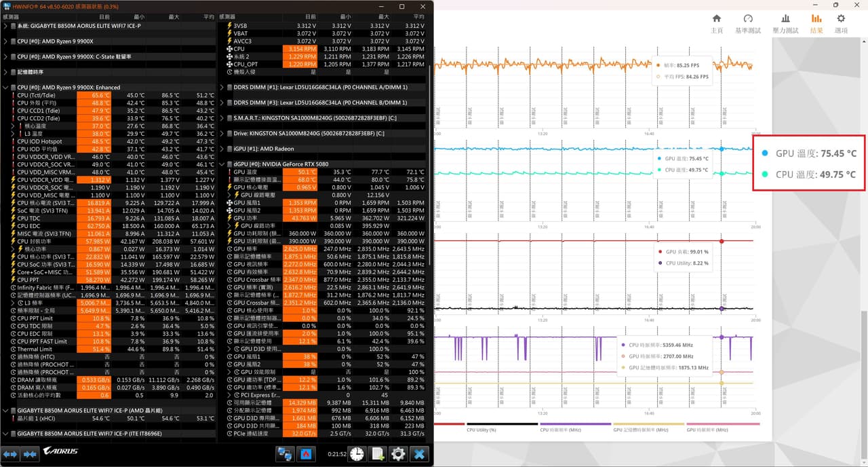Click the thermometer icon beside GPU 溫度 row
The height and width of the screenshot is (467, 868).
coord(229,172)
